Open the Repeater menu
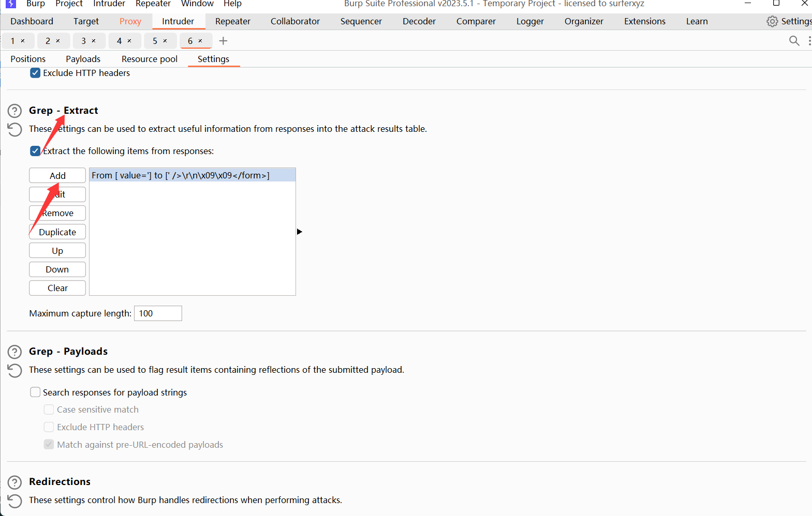The image size is (812, 516). [153, 4]
